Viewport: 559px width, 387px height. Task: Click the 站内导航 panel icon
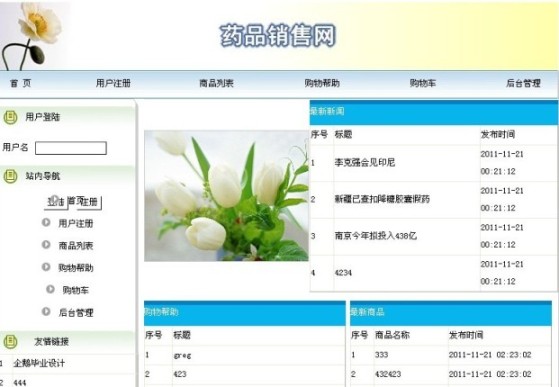point(10,176)
